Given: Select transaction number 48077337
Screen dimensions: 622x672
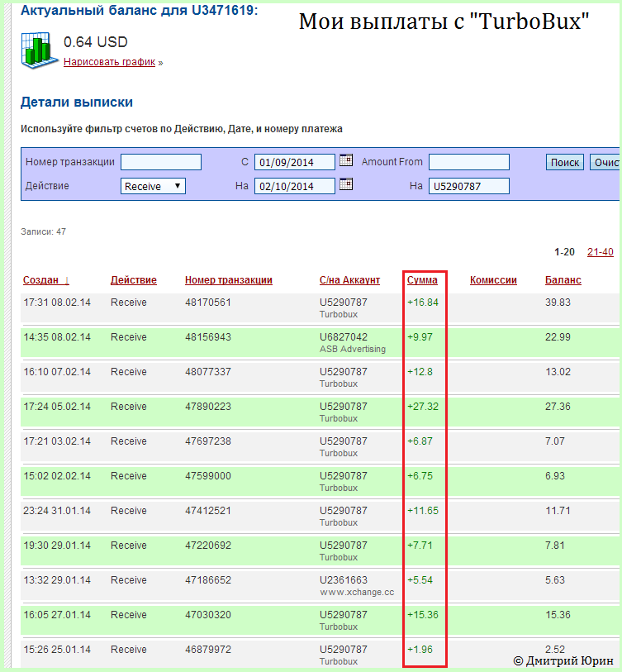Looking at the screenshot, I should [208, 372].
